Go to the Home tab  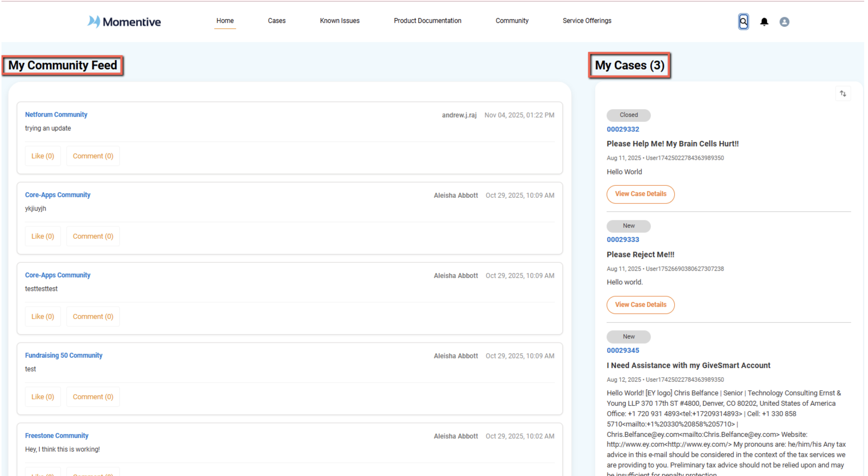(225, 21)
